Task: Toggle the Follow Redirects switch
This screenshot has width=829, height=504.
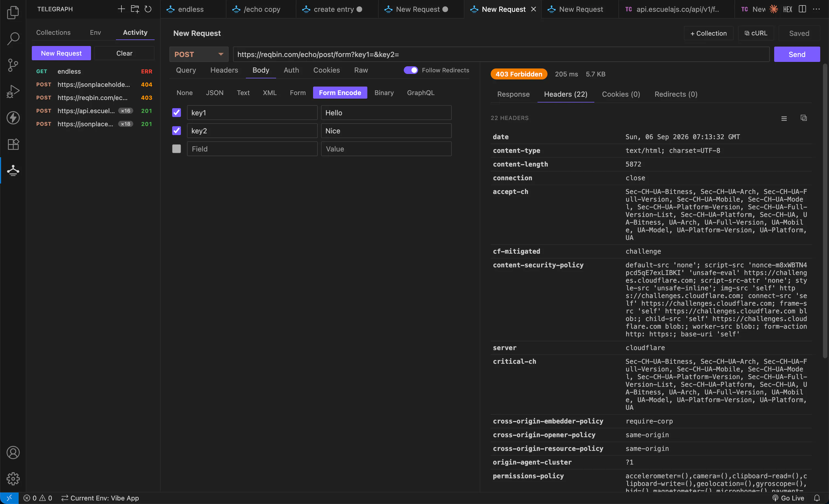Action: tap(410, 70)
